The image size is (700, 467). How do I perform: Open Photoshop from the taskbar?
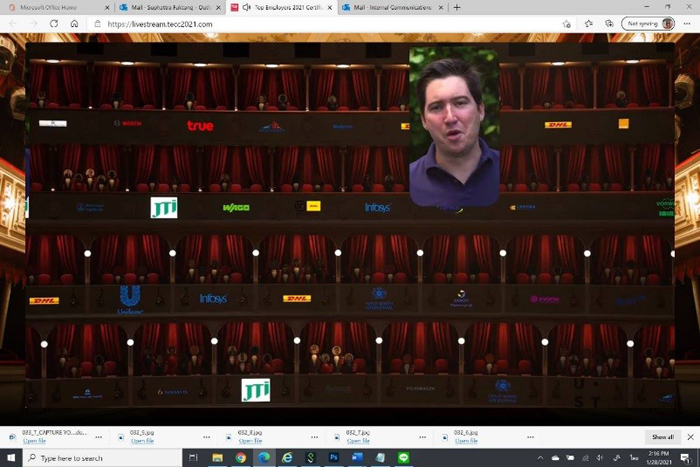pos(333,458)
